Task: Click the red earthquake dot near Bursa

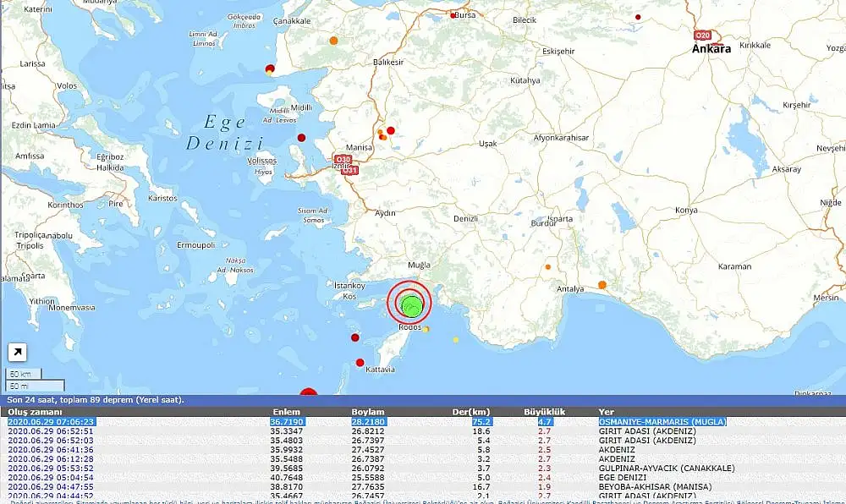Action: click(453, 15)
